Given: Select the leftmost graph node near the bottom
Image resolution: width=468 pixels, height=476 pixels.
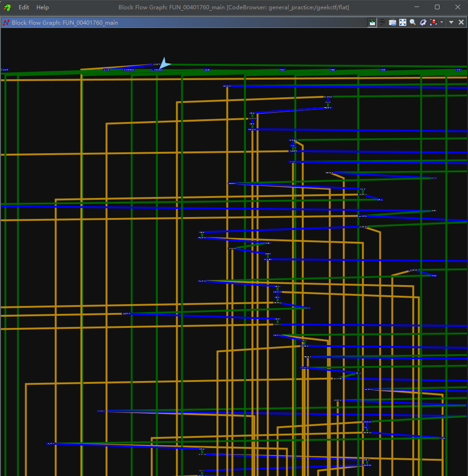Looking at the screenshot, I should 51,443.
